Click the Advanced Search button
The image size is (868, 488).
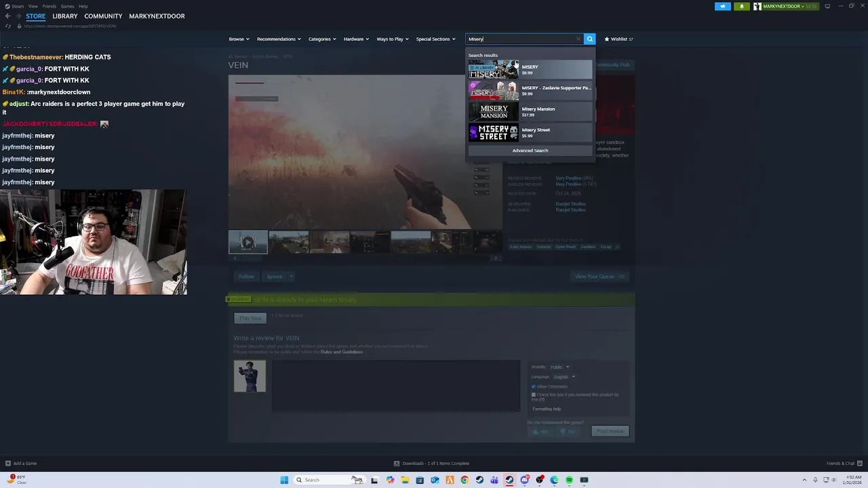[x=530, y=150]
